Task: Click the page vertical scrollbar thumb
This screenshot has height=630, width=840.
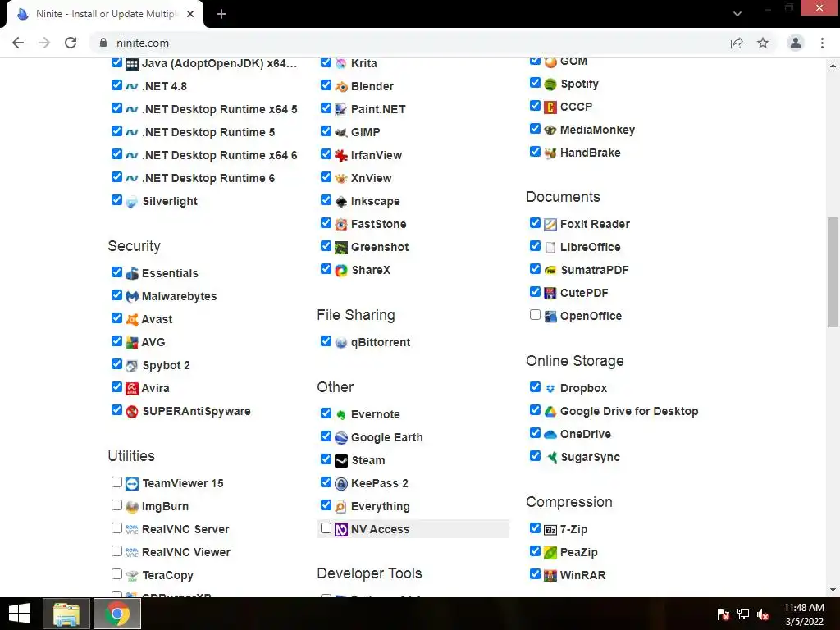Action: [x=833, y=272]
